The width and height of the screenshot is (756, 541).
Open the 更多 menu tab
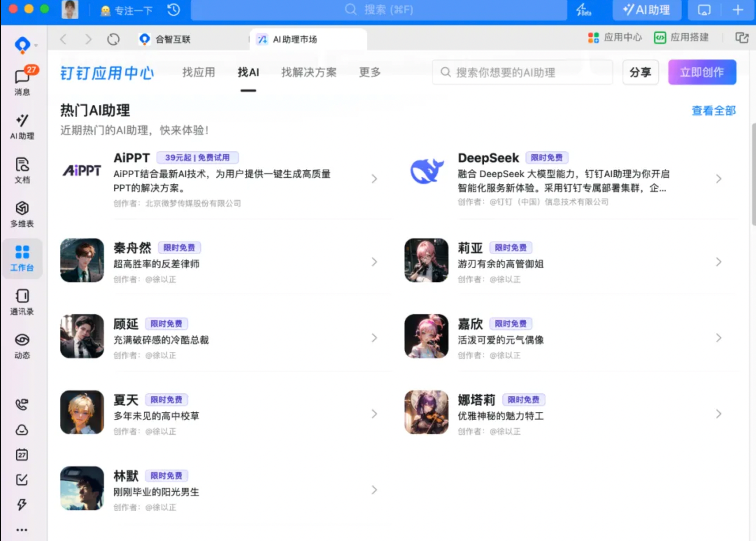click(x=370, y=72)
